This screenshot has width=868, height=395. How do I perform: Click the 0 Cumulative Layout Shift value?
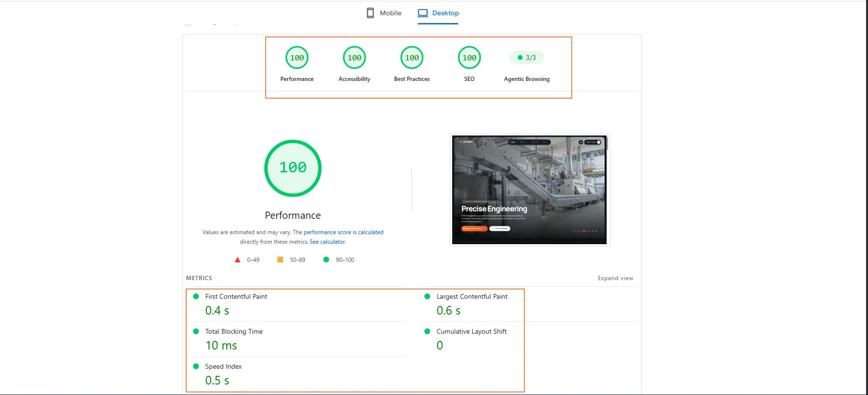point(440,346)
